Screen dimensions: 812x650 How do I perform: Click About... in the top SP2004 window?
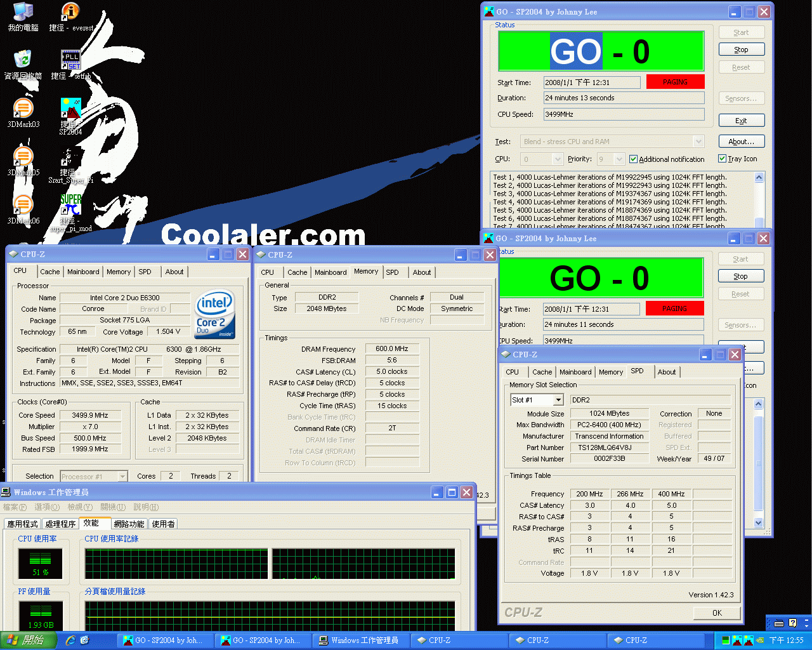pyautogui.click(x=741, y=142)
